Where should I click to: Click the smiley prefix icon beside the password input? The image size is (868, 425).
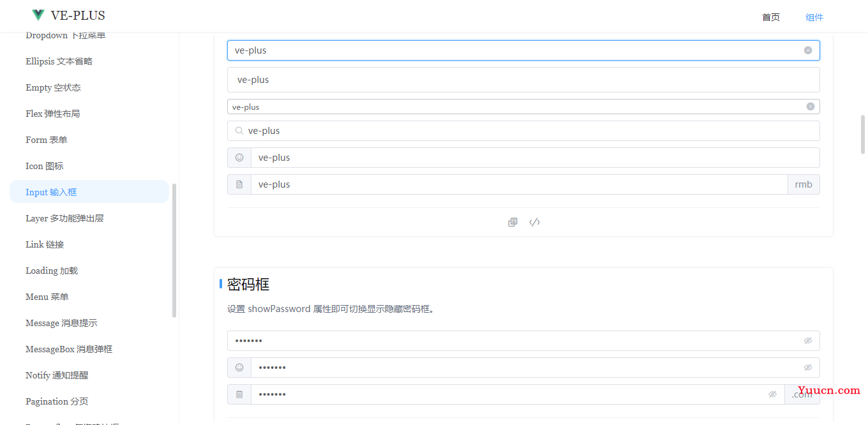pos(239,368)
